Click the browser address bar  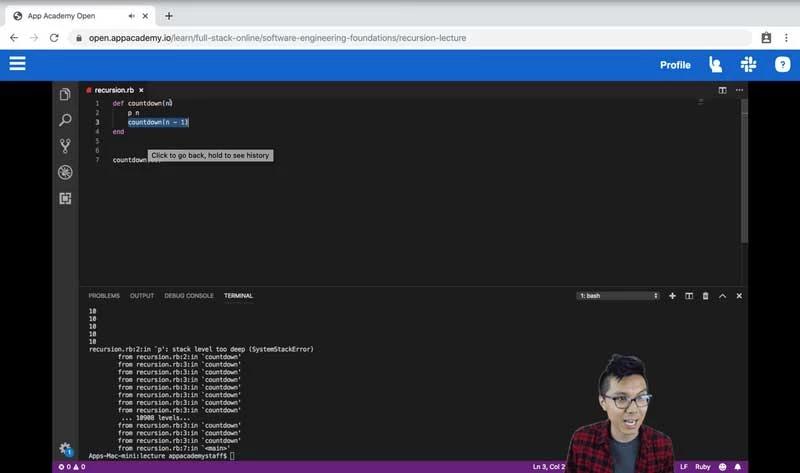pyautogui.click(x=400, y=38)
